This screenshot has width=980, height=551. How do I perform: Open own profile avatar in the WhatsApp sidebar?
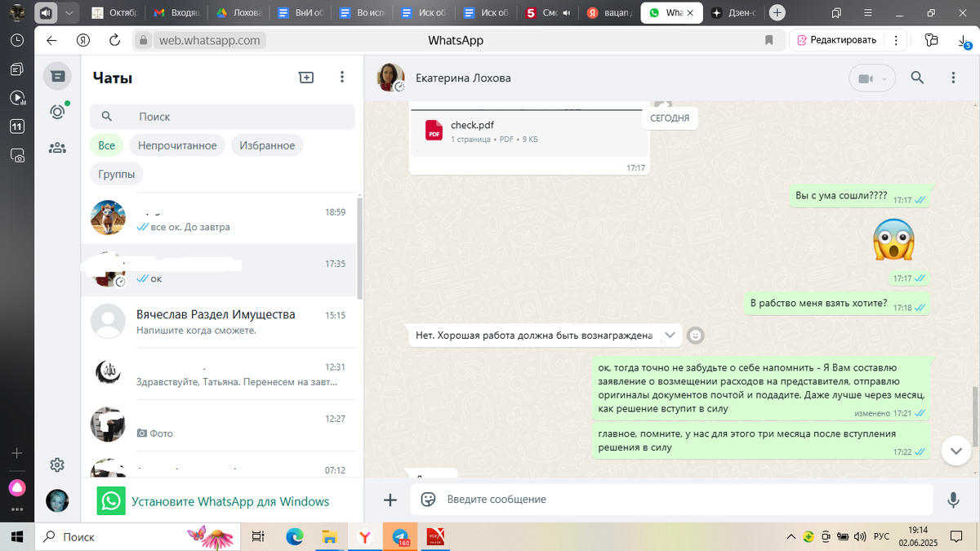click(x=57, y=500)
